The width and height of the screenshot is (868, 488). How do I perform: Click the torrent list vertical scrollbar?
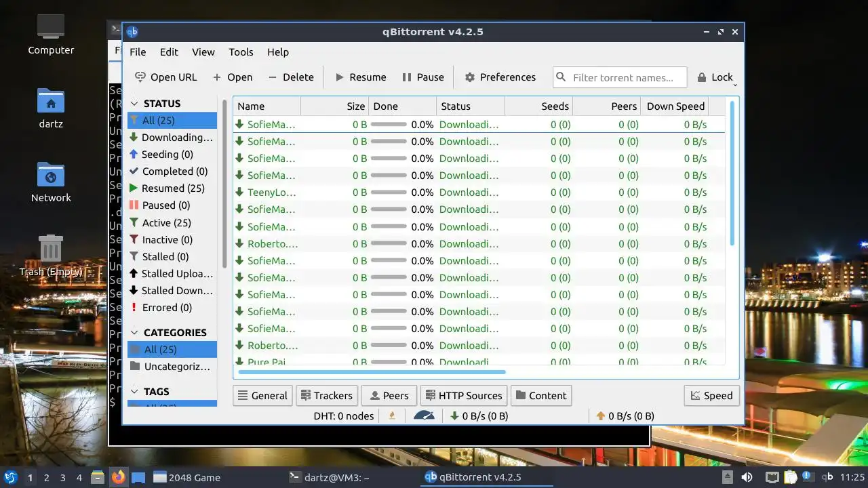coord(732,173)
